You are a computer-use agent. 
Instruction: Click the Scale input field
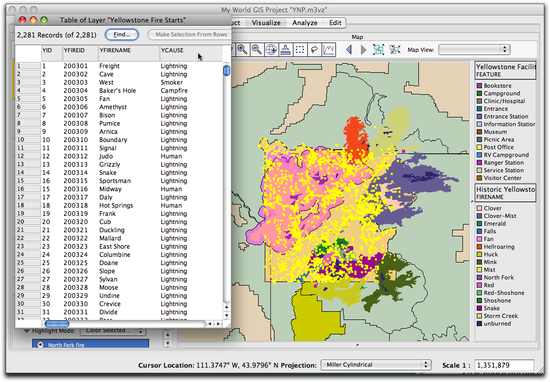(x=504, y=365)
